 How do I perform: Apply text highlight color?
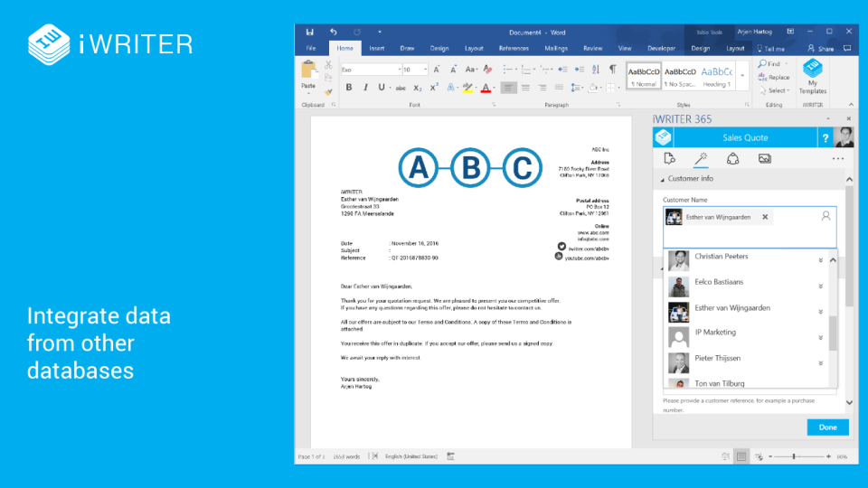tap(467, 88)
